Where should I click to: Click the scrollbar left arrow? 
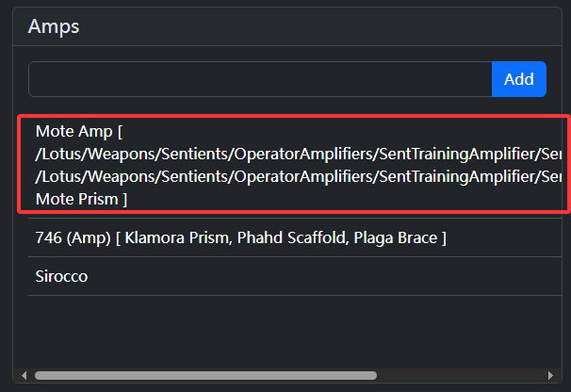pyautogui.click(x=24, y=375)
